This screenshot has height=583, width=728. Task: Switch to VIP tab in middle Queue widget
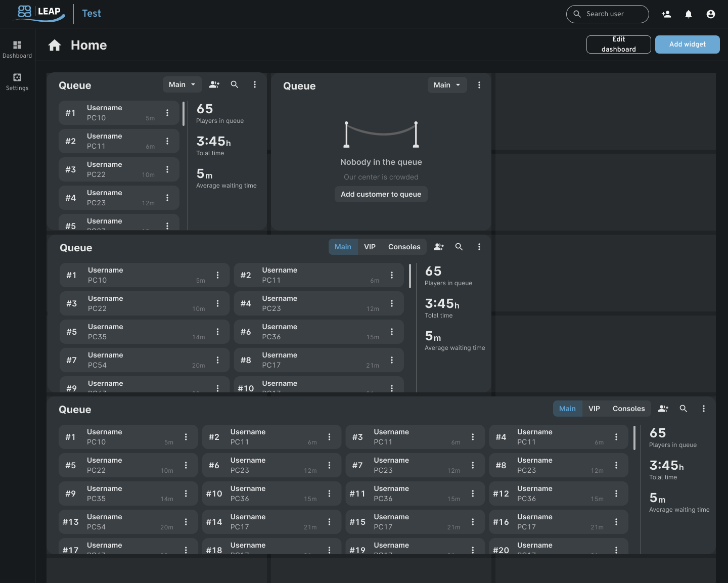coord(370,247)
